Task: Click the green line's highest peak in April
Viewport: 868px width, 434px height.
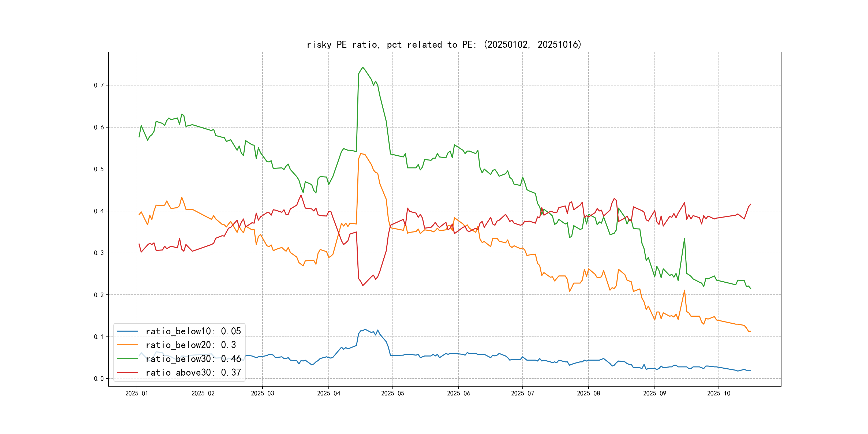Action: (x=363, y=68)
